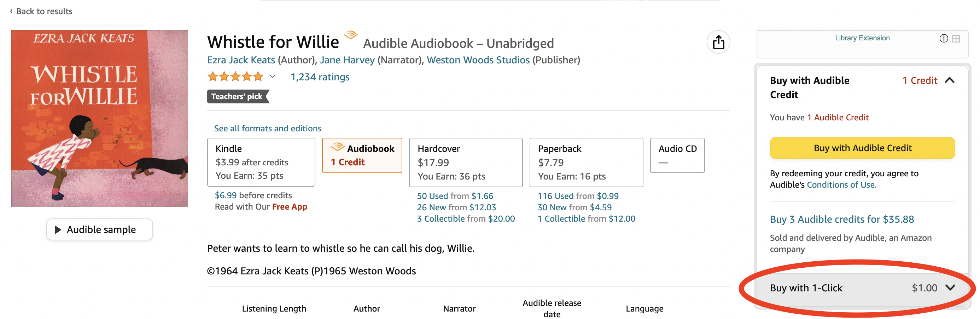Click the share icon beside the title
Viewport: 980px width, 319px height.
tap(718, 42)
